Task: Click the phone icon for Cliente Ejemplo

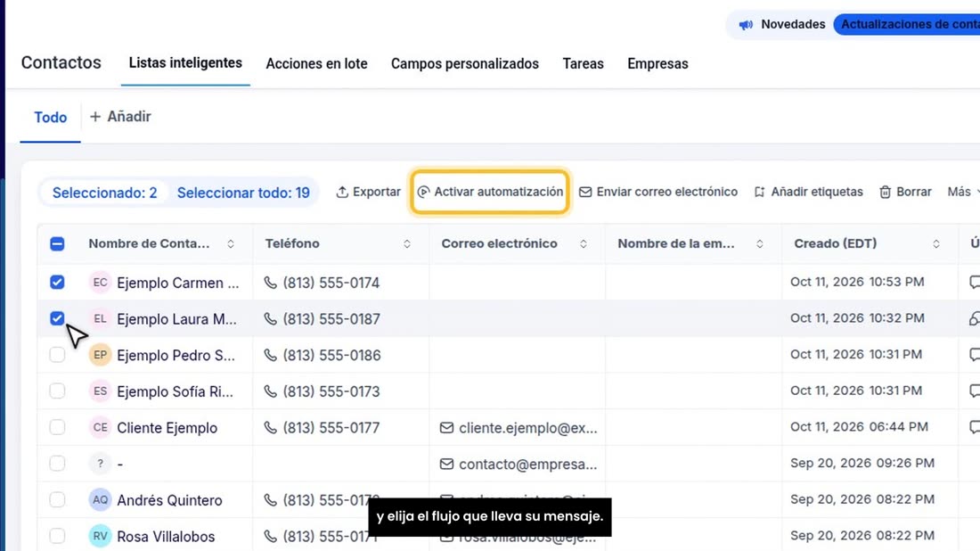Action: pyautogui.click(x=270, y=428)
